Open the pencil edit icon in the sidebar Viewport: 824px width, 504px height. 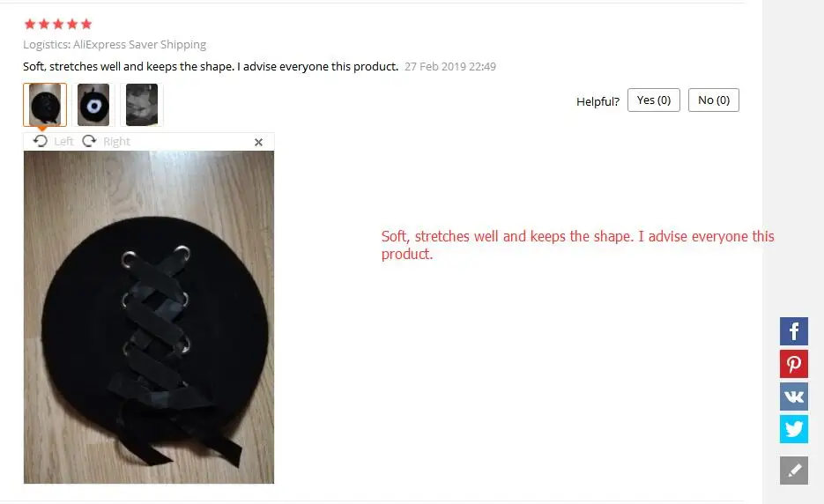click(x=793, y=470)
